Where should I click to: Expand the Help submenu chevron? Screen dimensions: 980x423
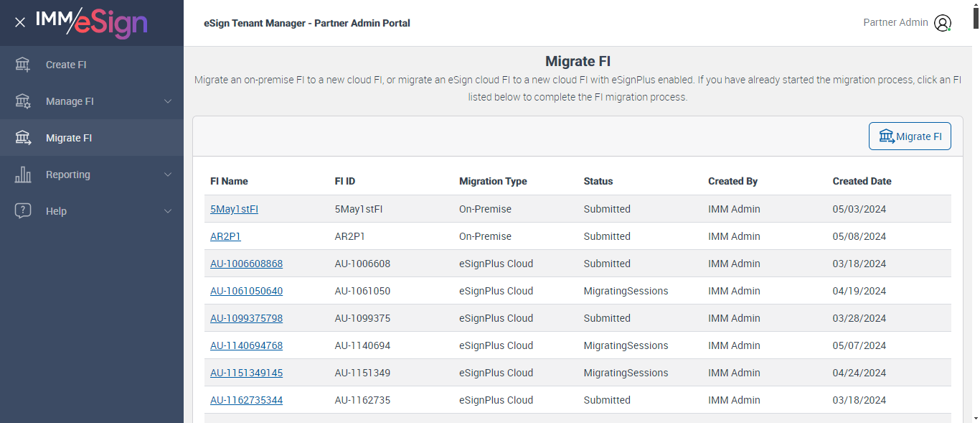tap(168, 211)
